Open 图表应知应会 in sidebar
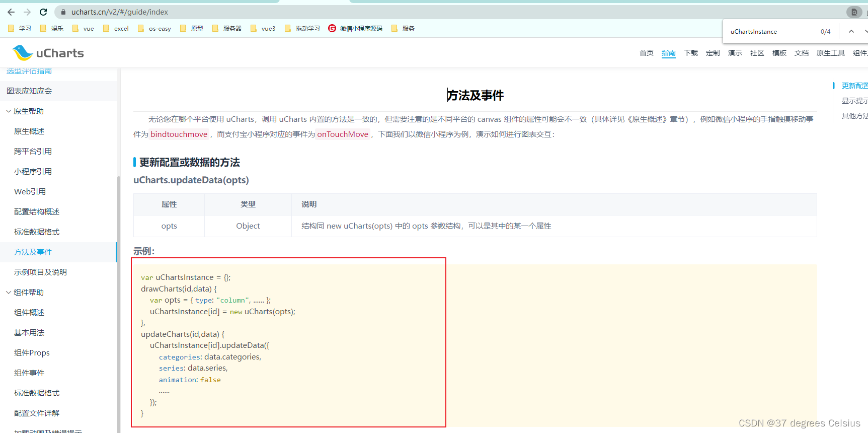868x433 pixels. pyautogui.click(x=29, y=91)
